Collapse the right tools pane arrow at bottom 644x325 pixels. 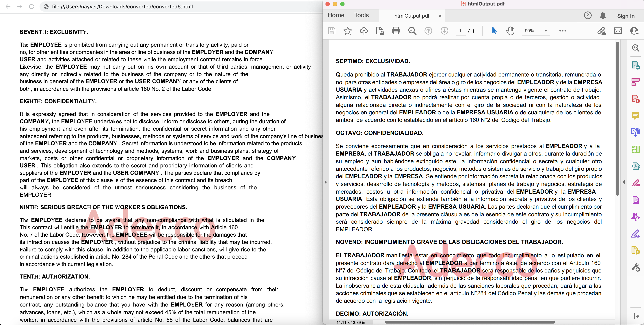click(636, 316)
